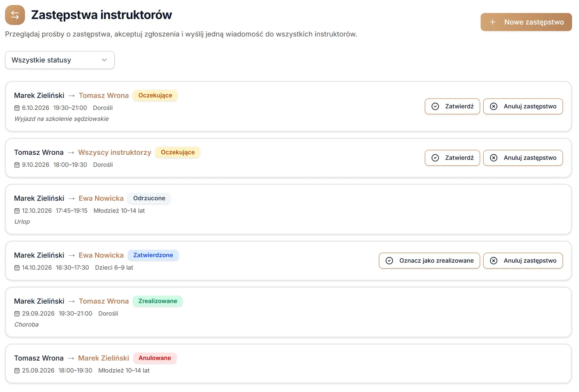Create a new substitution with Nowe zastępstwo
Viewport: 579px width, 392px height.
coord(526,22)
